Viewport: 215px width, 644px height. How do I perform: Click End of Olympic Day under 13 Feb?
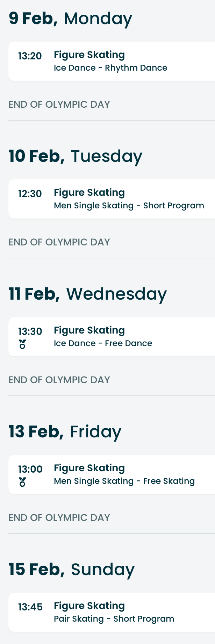[59, 517]
